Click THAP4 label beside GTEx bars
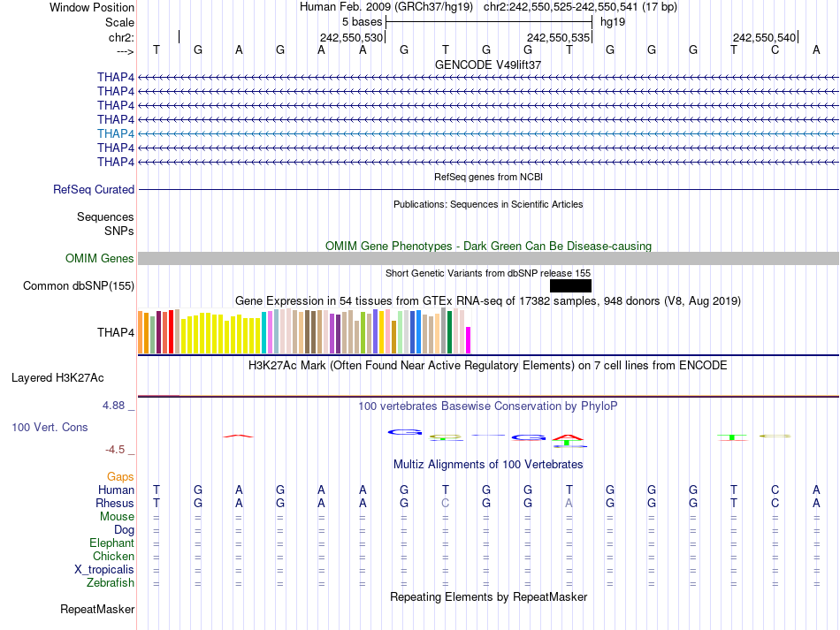 tap(116, 332)
